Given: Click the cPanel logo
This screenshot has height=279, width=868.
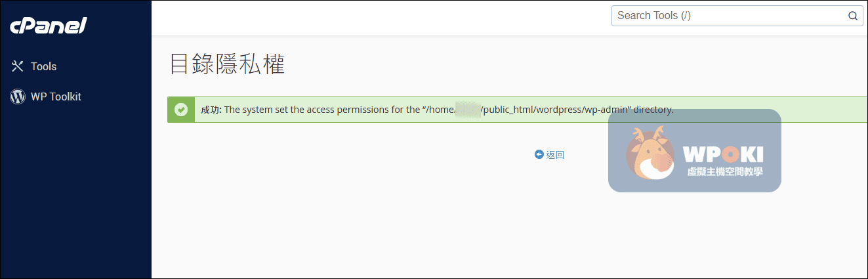Looking at the screenshot, I should 49,26.
